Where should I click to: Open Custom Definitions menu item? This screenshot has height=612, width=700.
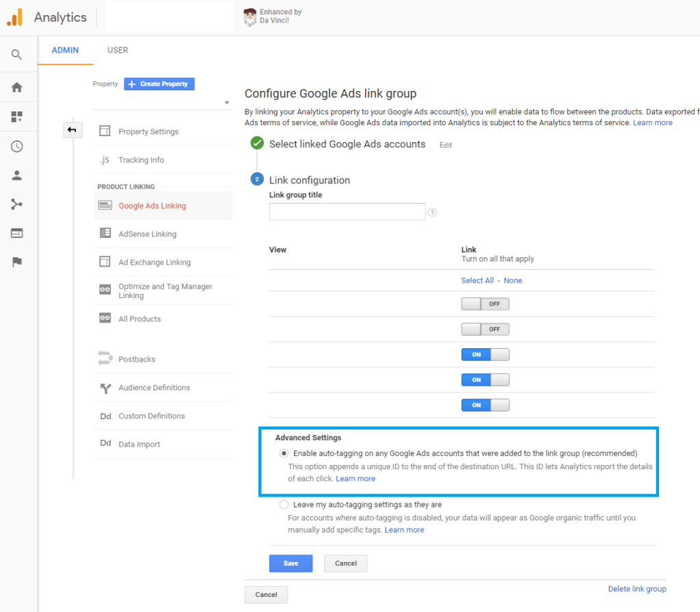pos(163,416)
